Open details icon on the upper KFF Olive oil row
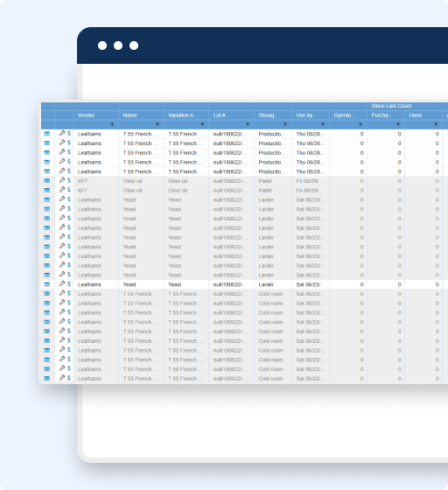Viewport: 448px width, 490px height. coord(47,180)
